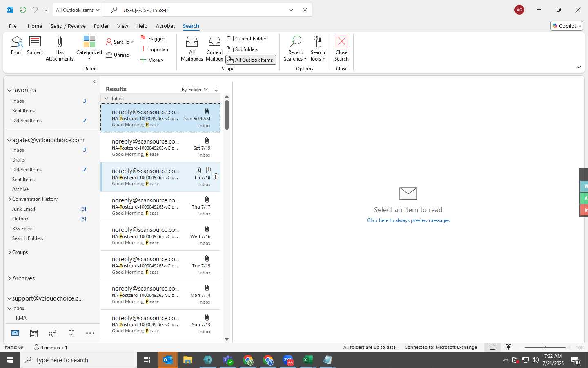The width and height of the screenshot is (588, 368).
Task: Open Search Tools menu
Action: (x=318, y=48)
